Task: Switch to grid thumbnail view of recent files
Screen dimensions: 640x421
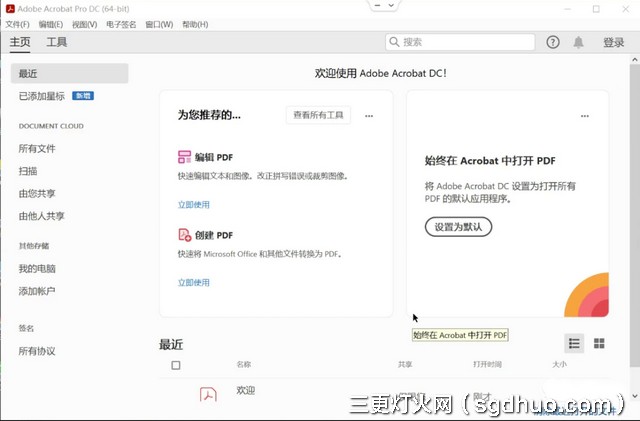Action: click(599, 343)
